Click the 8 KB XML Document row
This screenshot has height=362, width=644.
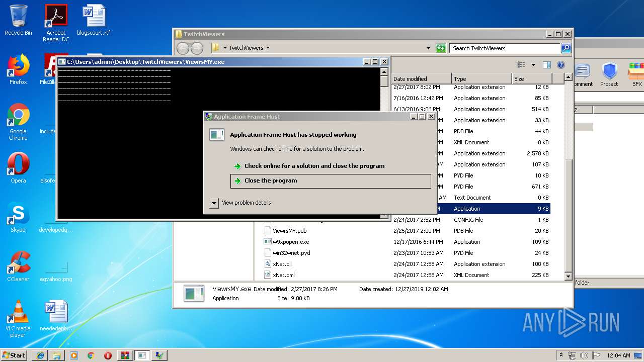coord(494,142)
